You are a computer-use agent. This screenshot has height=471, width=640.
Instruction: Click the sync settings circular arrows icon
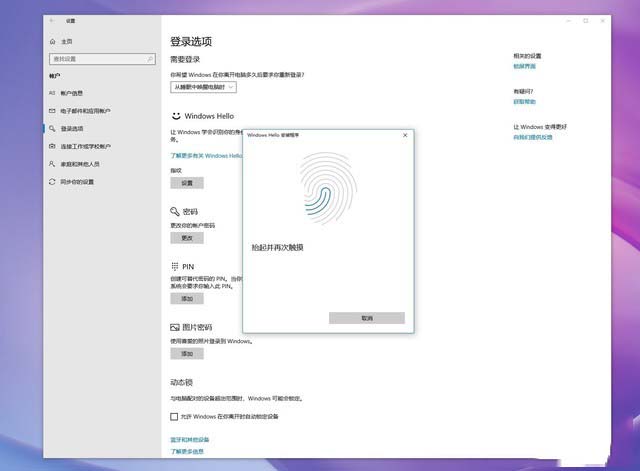[x=52, y=182]
